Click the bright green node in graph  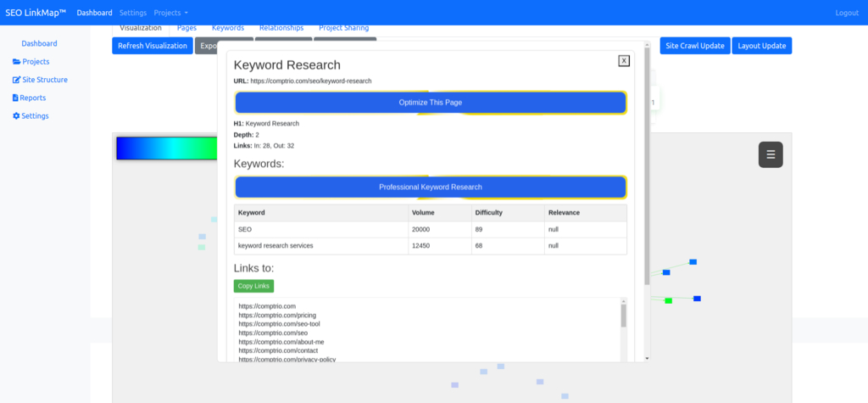tap(668, 300)
